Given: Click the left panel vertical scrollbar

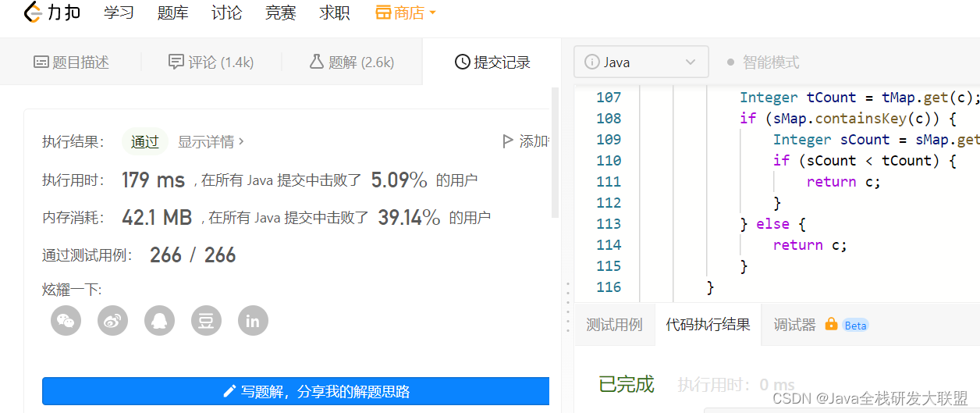Looking at the screenshot, I should pos(556,152).
